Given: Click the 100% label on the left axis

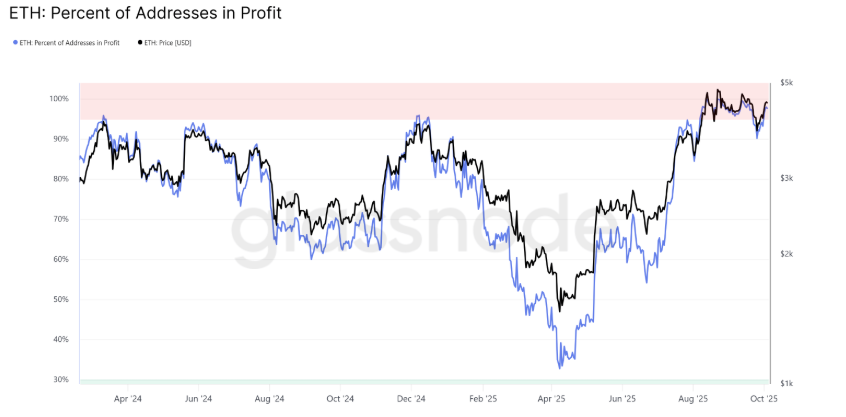Looking at the screenshot, I should (x=58, y=99).
